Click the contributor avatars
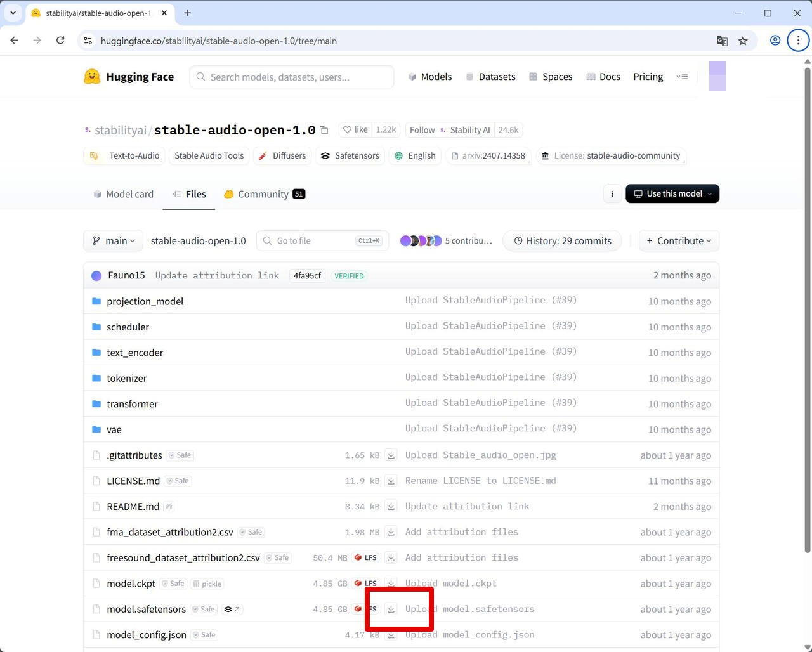 pyautogui.click(x=421, y=241)
